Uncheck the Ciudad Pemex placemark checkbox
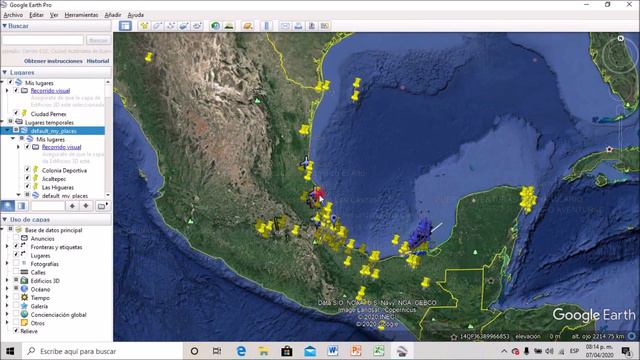This screenshot has height=360, width=640. click(x=16, y=113)
